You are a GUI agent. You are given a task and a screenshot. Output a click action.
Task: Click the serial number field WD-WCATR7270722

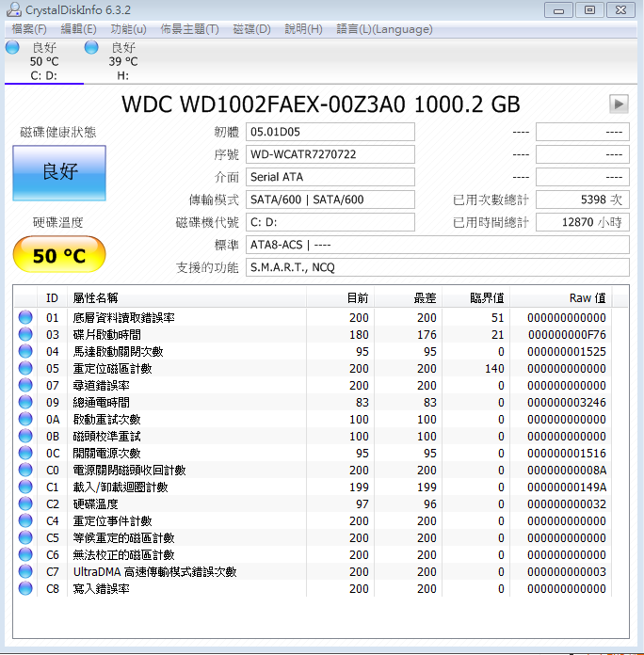point(330,154)
